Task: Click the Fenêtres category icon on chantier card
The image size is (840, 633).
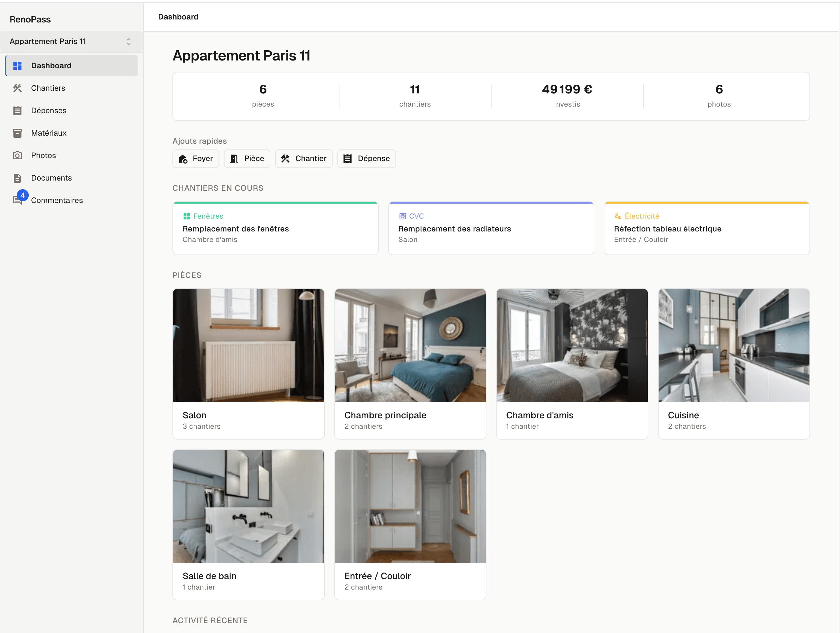Action: point(187,216)
